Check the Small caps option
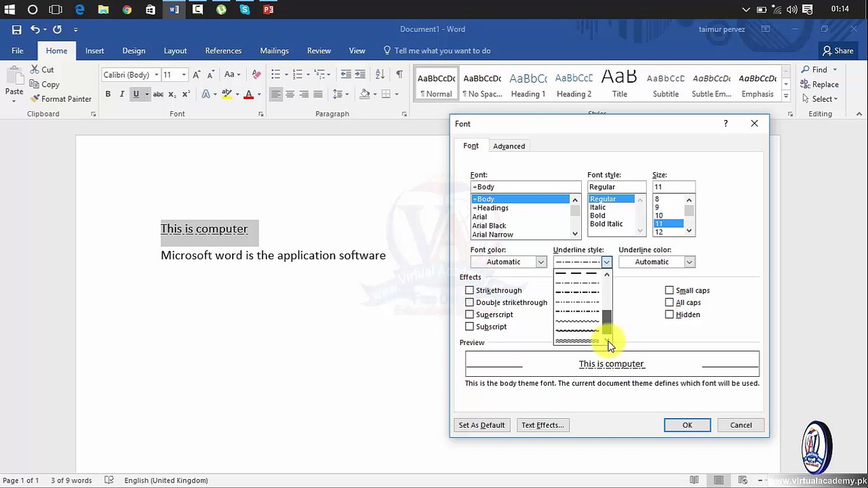The height and width of the screenshot is (488, 868). (x=669, y=290)
